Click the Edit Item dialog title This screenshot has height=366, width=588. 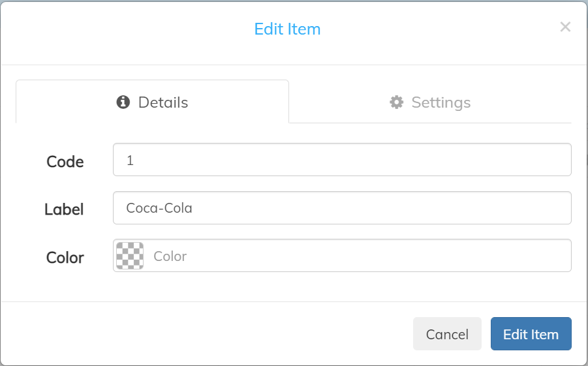[287, 29]
